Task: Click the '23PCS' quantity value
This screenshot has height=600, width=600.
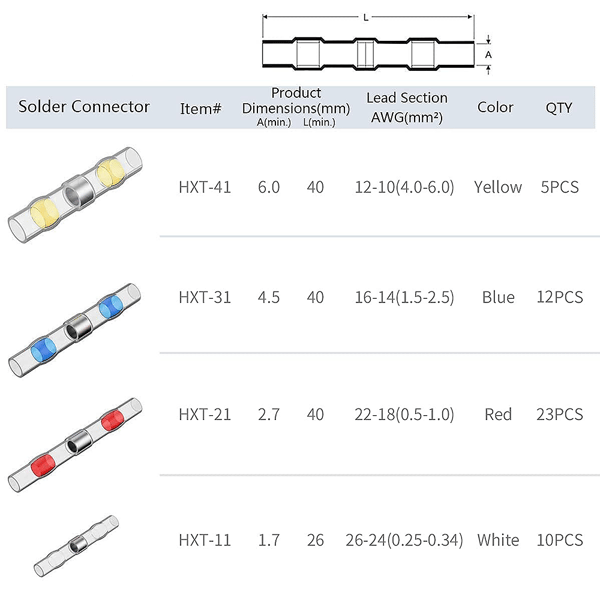Action: coord(559,414)
